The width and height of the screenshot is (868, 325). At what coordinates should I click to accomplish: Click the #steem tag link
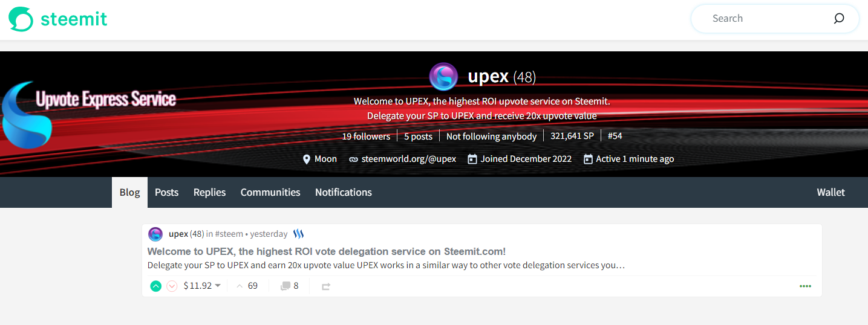(229, 234)
